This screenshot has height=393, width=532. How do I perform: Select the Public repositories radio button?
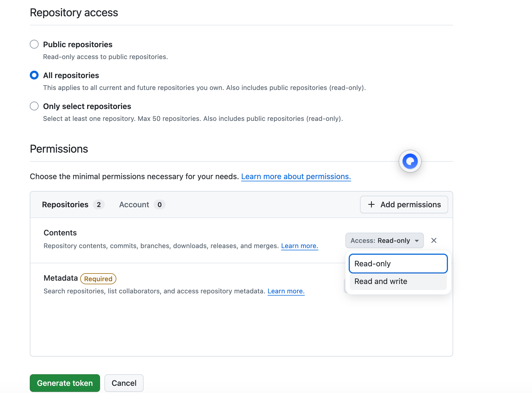pyautogui.click(x=34, y=44)
